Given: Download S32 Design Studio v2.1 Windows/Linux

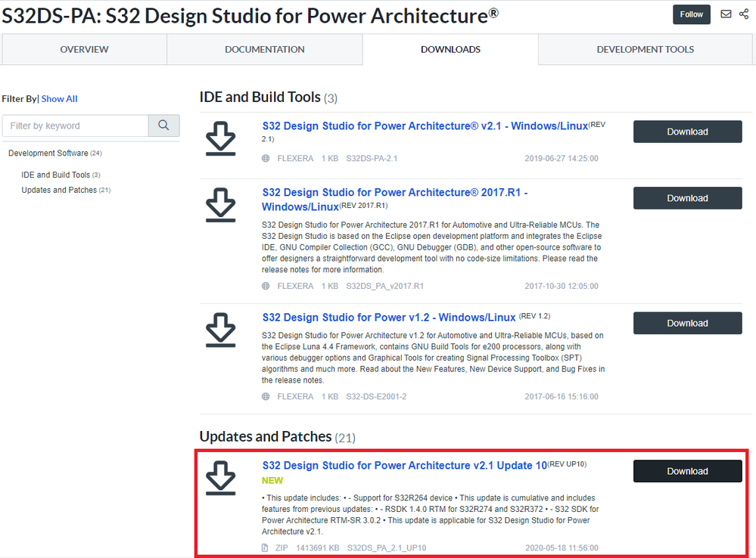Looking at the screenshot, I should pos(688,132).
